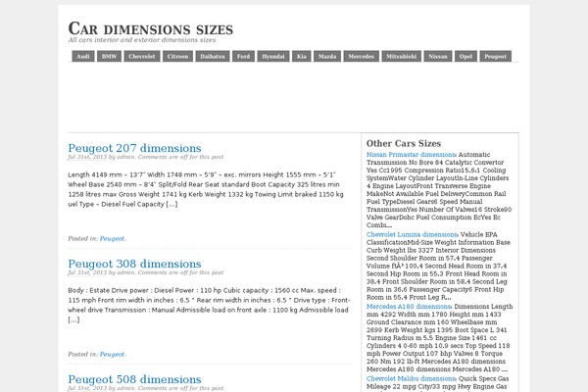Open the Peugeot 207 dimensions post
The image size is (588, 392).
click(134, 148)
